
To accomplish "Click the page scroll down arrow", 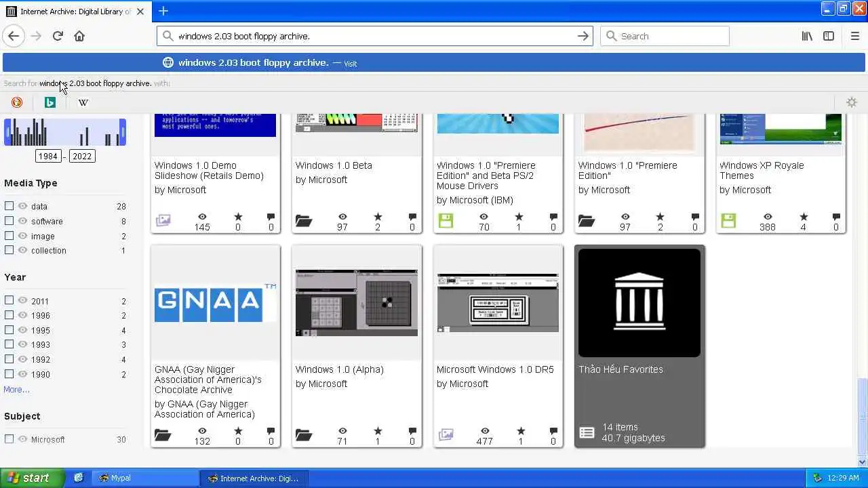I will point(863,462).
